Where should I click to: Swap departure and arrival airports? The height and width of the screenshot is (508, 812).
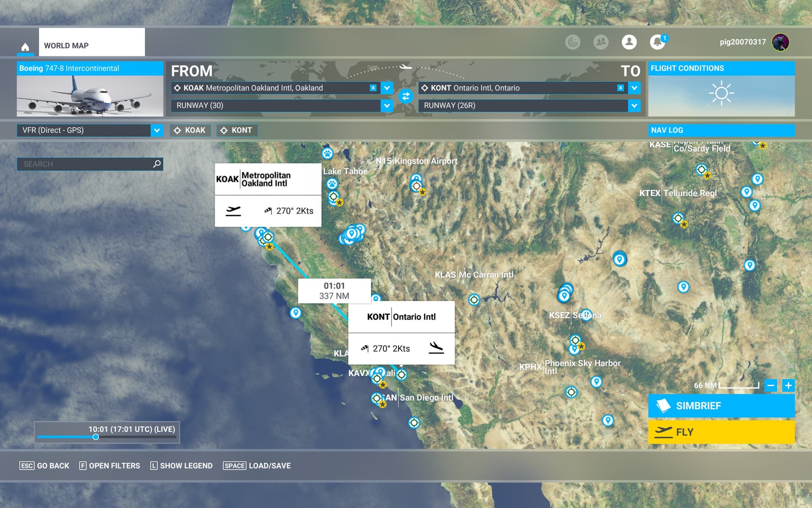click(x=406, y=97)
